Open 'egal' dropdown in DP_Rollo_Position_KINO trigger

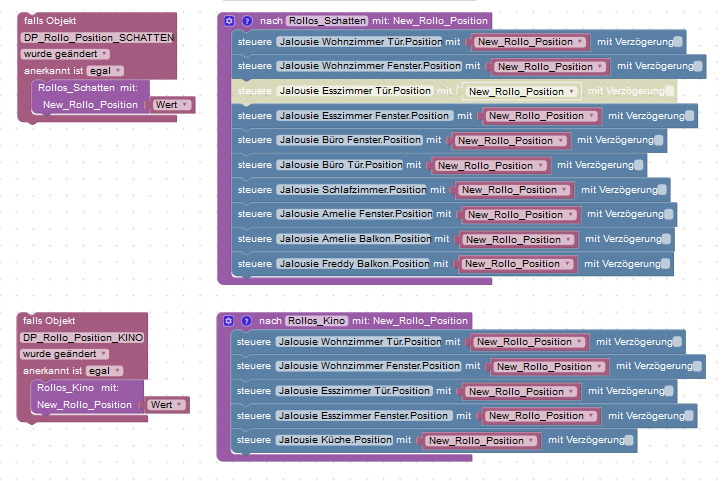pyautogui.click(x=104, y=371)
